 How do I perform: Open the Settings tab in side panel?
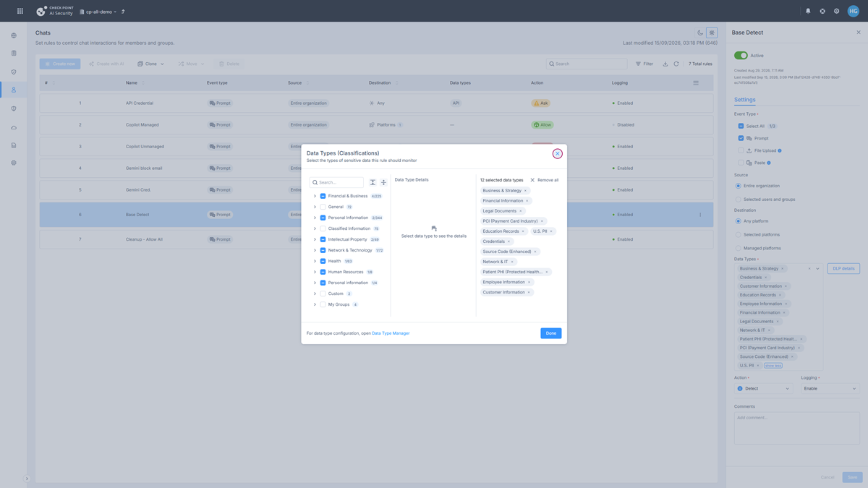tap(744, 100)
